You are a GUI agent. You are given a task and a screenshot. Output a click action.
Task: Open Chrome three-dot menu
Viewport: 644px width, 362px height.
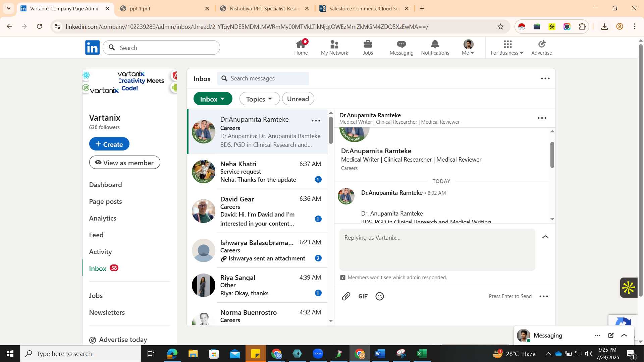635,27
